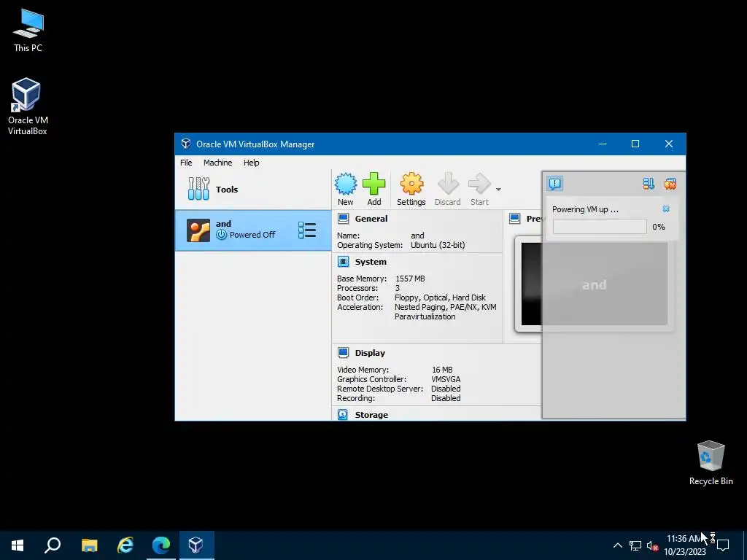Open File Explorer from taskbar
Viewport: 747px width, 560px height.
pos(89,545)
